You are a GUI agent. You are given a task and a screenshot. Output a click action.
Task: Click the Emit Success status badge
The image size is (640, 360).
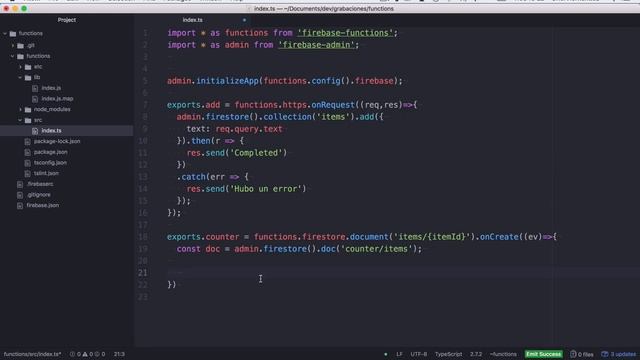[543, 354]
